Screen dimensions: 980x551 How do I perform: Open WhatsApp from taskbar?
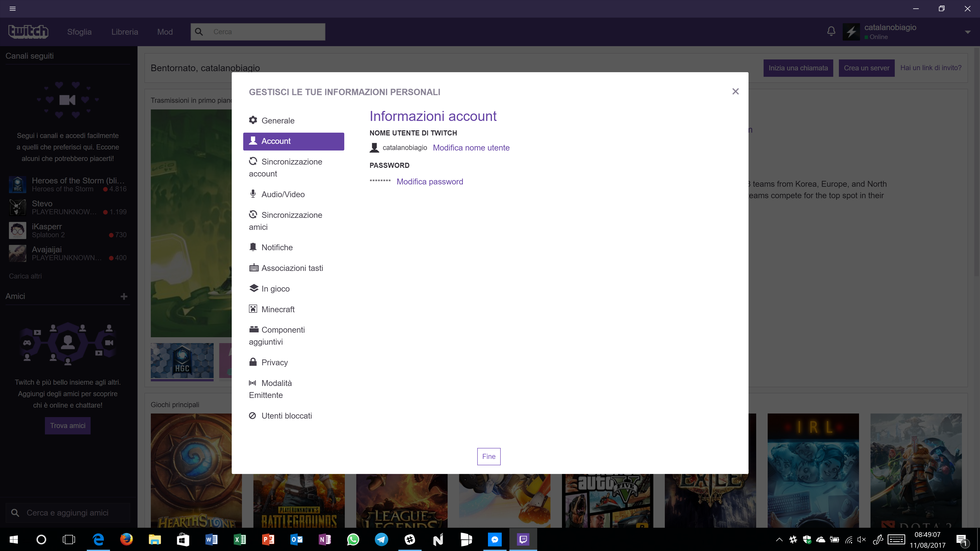pyautogui.click(x=353, y=539)
